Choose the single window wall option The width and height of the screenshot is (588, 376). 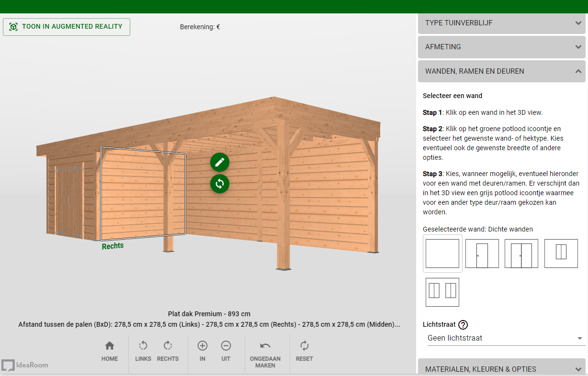(x=561, y=254)
